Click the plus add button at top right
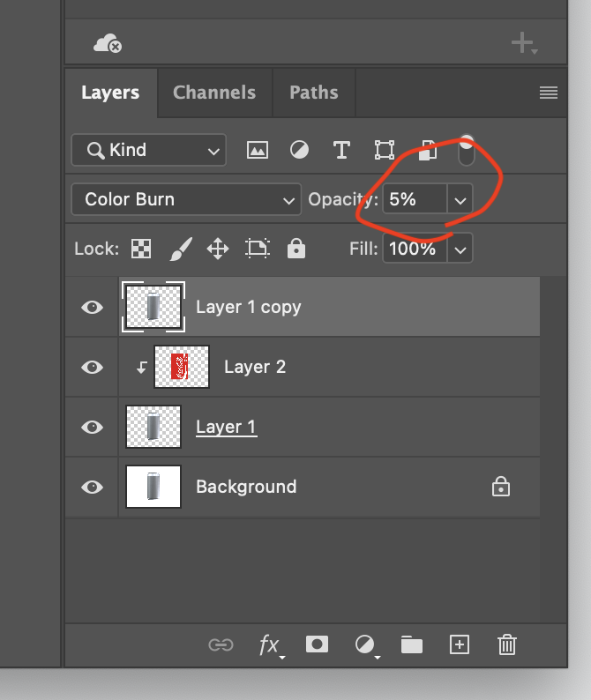The image size is (591, 700). [x=524, y=43]
